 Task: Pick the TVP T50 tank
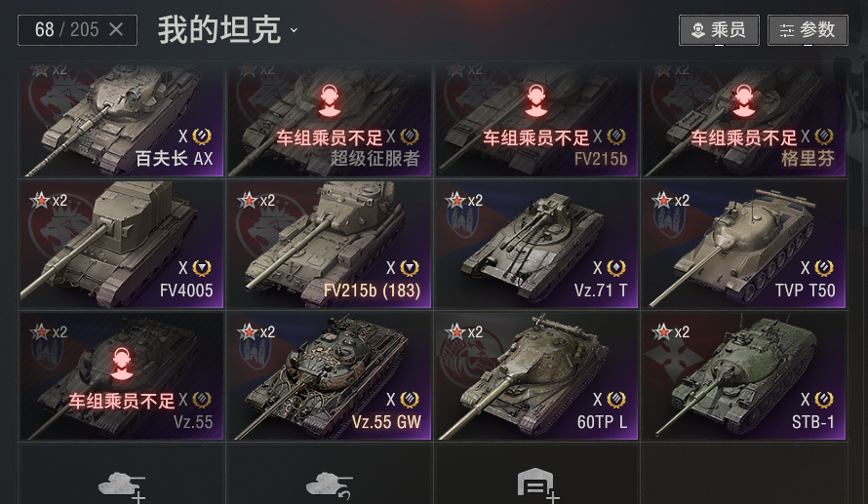point(744,244)
